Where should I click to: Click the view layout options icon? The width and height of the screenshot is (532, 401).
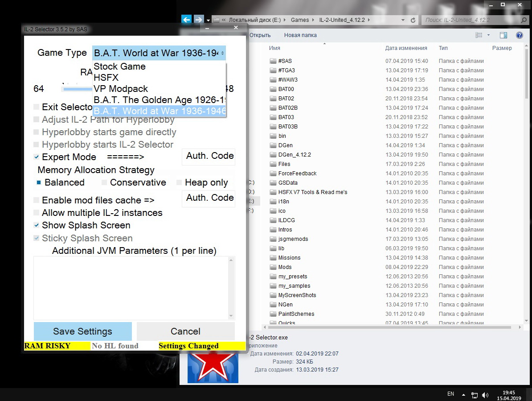[479, 35]
